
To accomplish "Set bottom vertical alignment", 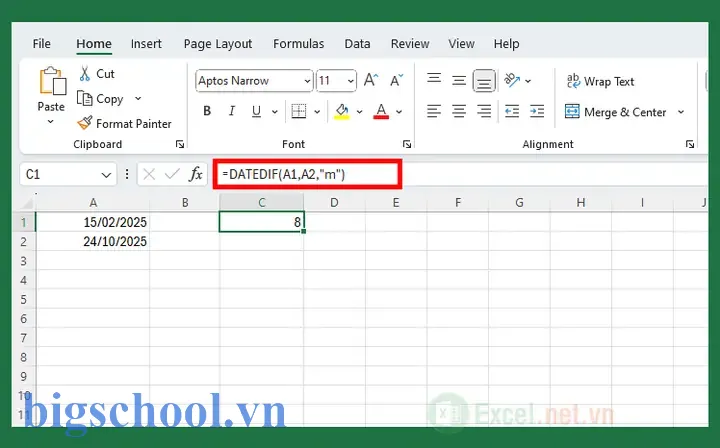I will click(x=484, y=81).
